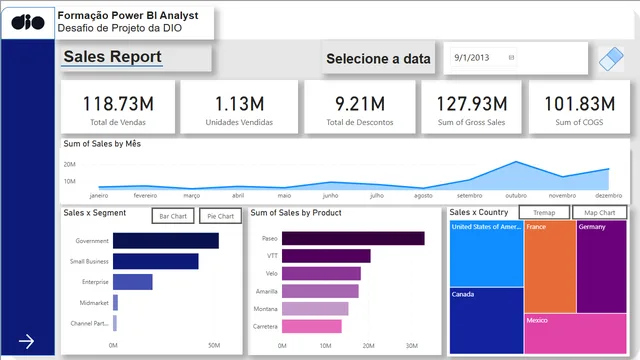
Task: Click the Velo product bar
Action: coord(321,273)
